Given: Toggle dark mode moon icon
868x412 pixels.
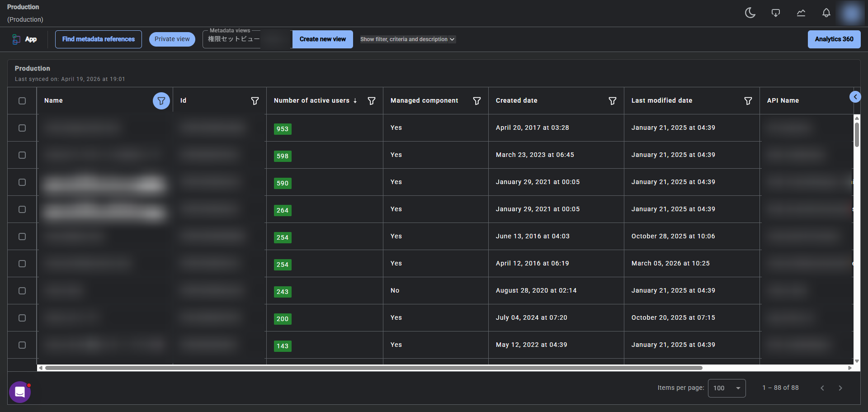Looking at the screenshot, I should tap(750, 13).
